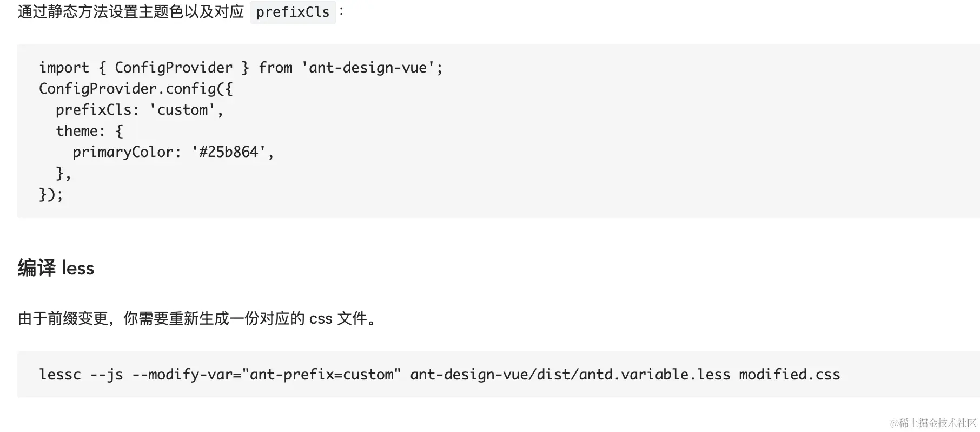Click the "ant-design-vue/dist/antd.variable.less" file path
The image size is (980, 432).
[570, 375]
